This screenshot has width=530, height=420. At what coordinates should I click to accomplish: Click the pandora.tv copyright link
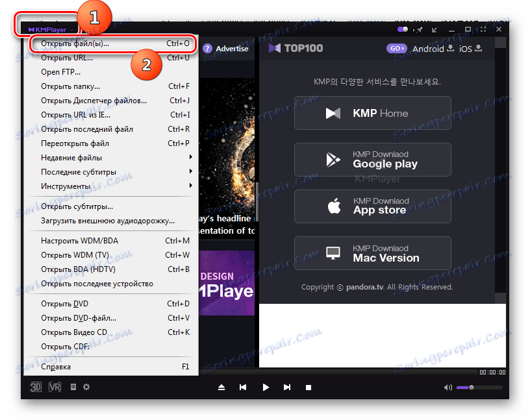tap(365, 287)
